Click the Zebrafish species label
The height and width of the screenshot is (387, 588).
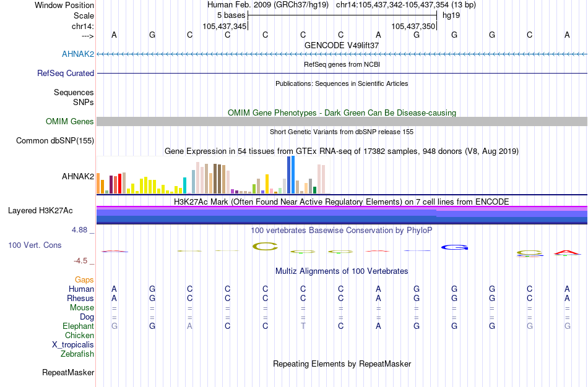click(77, 354)
